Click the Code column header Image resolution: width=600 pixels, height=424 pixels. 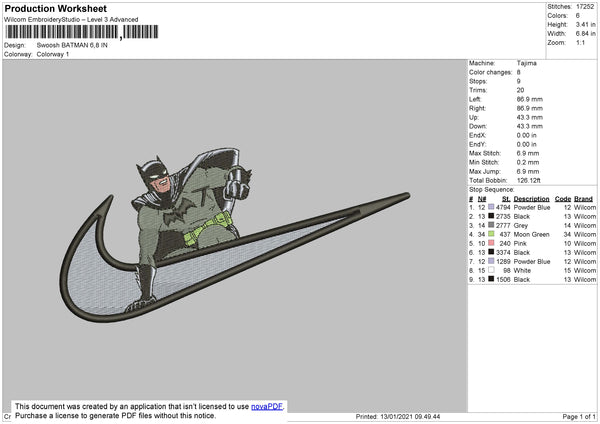click(x=562, y=199)
